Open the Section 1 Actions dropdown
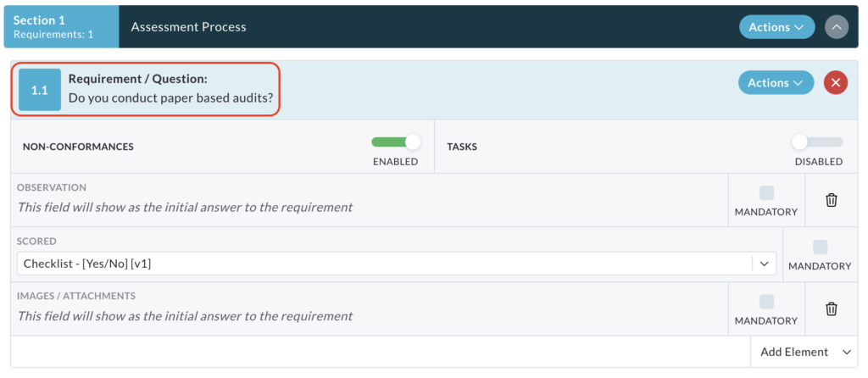This screenshot has height=378, width=868. (776, 26)
